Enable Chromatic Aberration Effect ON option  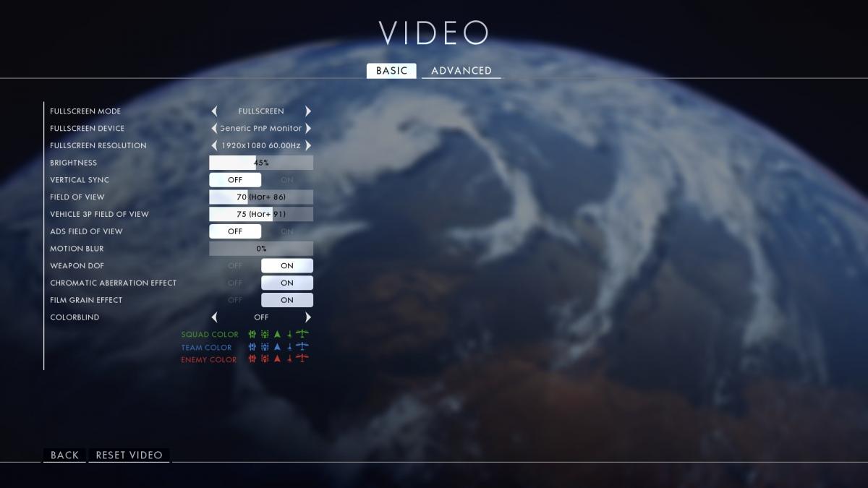pyautogui.click(x=287, y=283)
